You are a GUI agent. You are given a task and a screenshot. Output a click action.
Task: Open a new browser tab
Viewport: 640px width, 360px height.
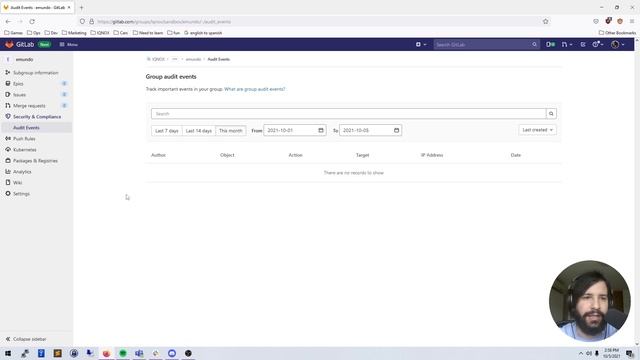[81, 7]
